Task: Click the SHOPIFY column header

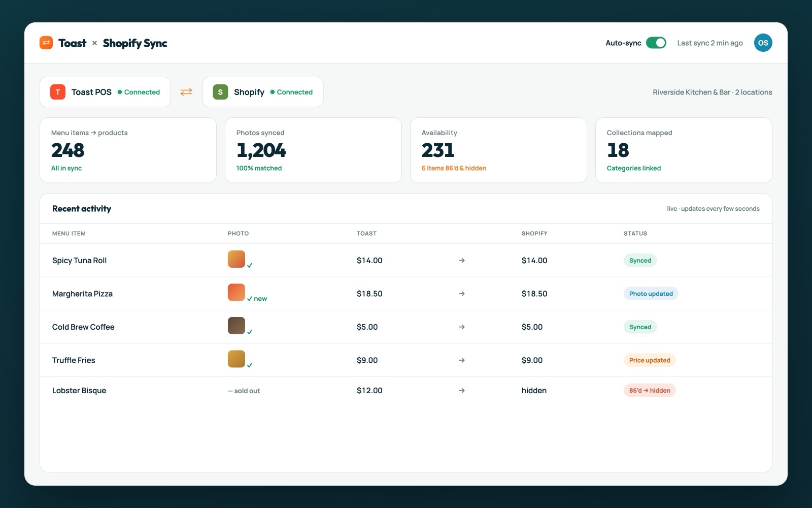Action: 534,234
